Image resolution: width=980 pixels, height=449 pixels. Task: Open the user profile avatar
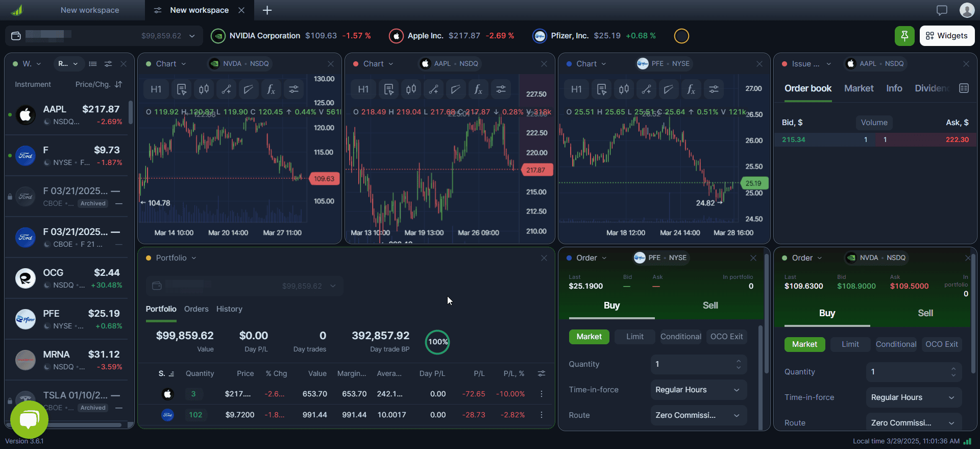967,10
